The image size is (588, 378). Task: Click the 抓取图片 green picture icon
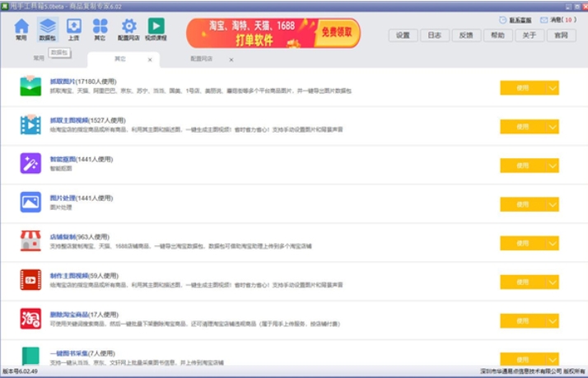pyautogui.click(x=30, y=86)
